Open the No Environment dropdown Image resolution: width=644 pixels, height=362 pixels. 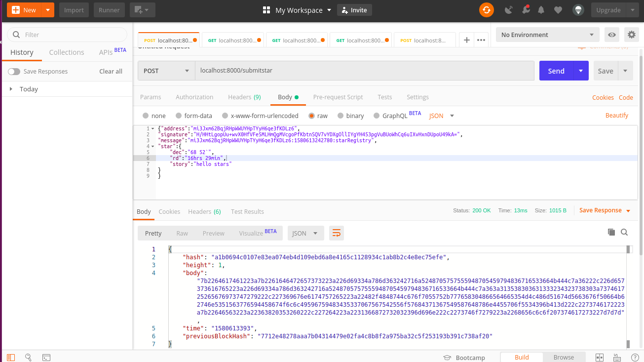(x=547, y=35)
